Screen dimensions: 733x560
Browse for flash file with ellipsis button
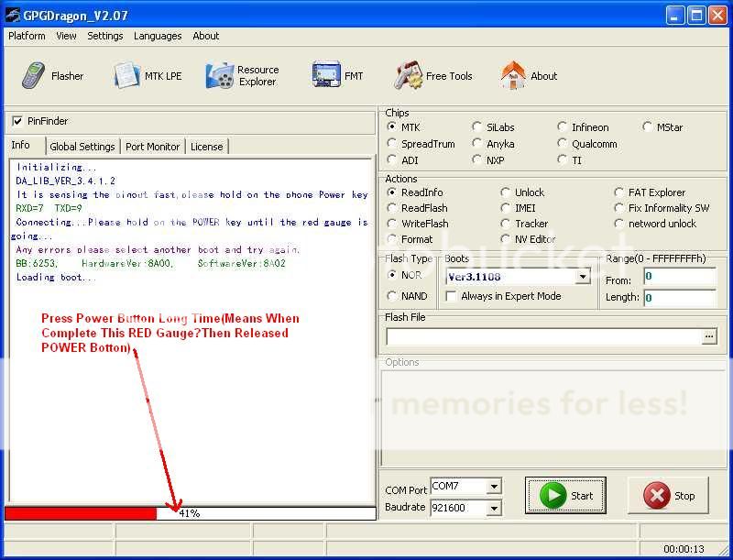coord(708,337)
